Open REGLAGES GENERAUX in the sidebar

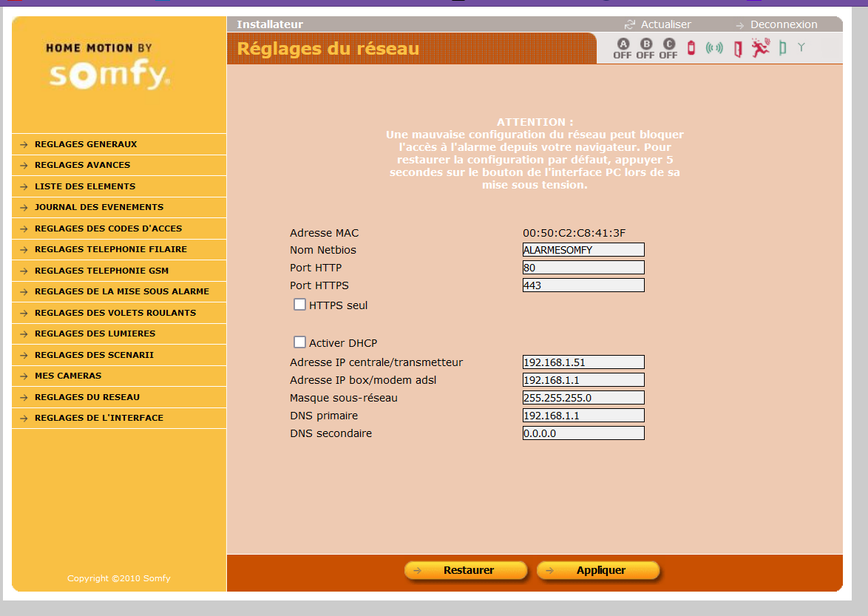coord(86,144)
